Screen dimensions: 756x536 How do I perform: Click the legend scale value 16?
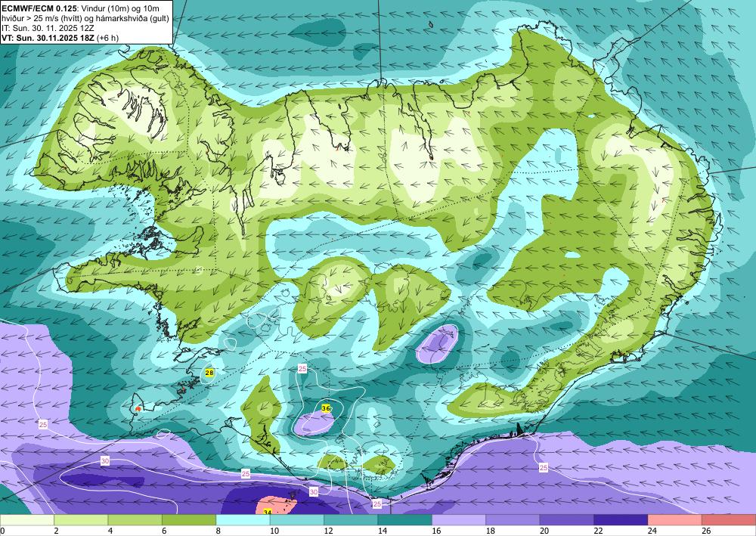[x=436, y=531]
